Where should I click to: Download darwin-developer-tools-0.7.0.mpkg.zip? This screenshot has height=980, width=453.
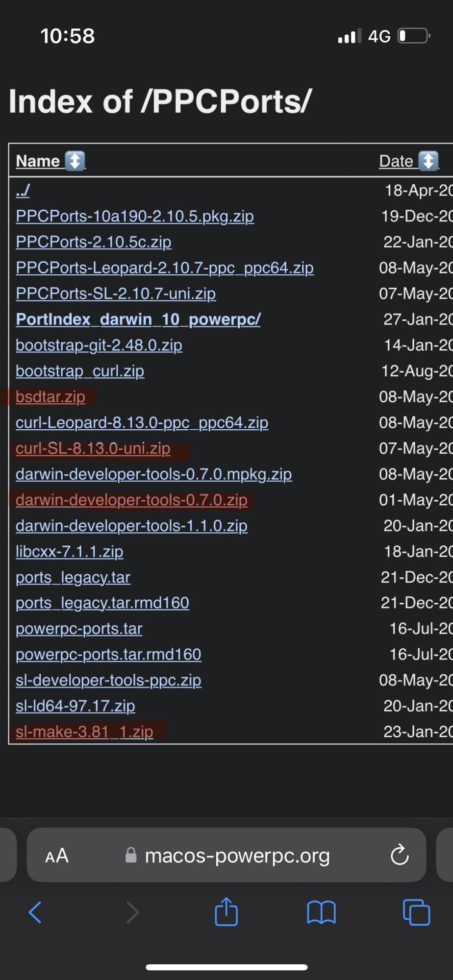pos(154,474)
